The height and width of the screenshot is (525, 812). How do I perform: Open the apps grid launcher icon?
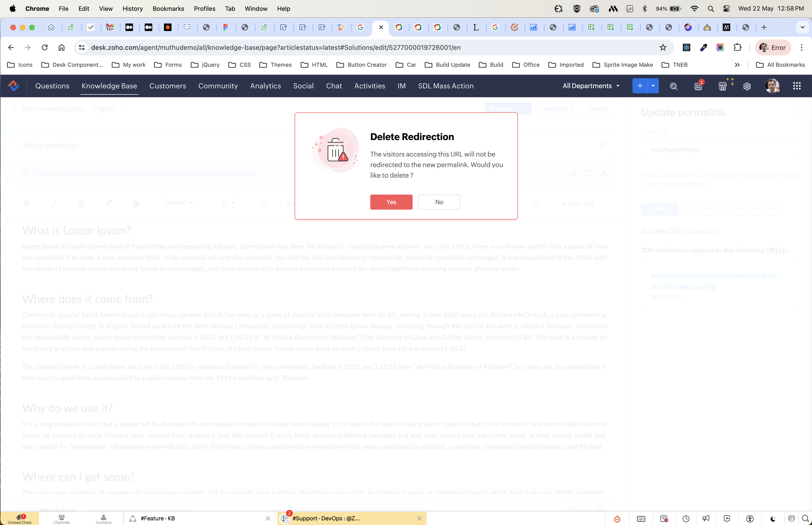coord(797,86)
